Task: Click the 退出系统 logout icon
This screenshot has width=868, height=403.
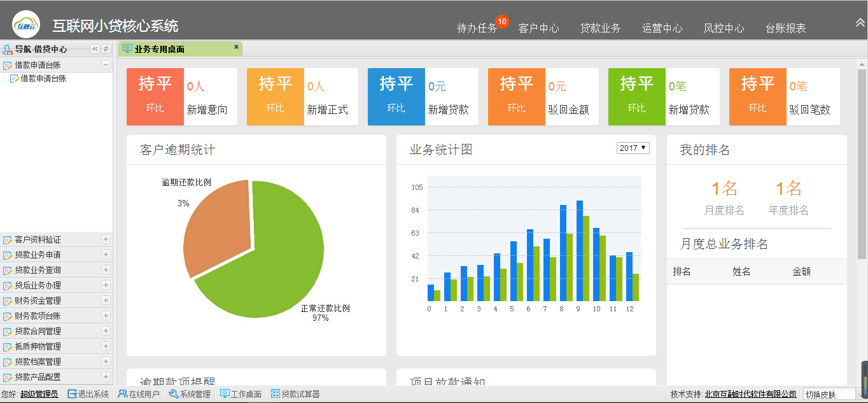Action: (72, 394)
